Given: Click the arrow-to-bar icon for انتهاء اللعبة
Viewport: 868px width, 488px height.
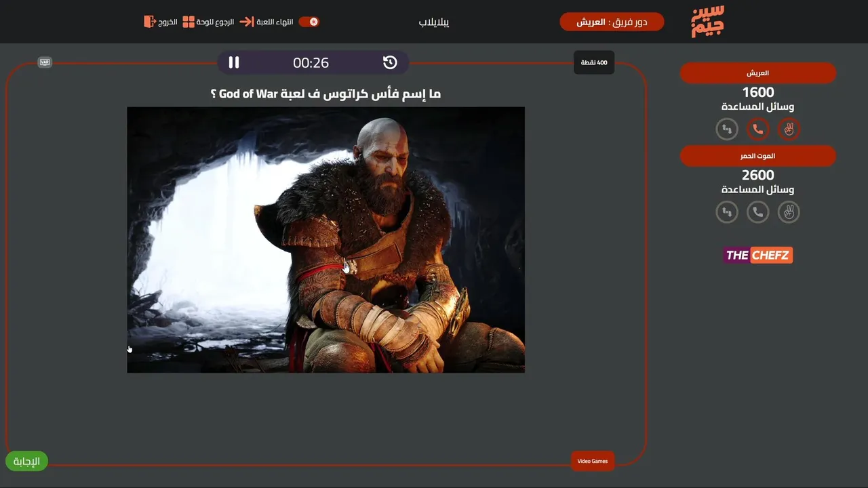Looking at the screenshot, I should (x=246, y=22).
